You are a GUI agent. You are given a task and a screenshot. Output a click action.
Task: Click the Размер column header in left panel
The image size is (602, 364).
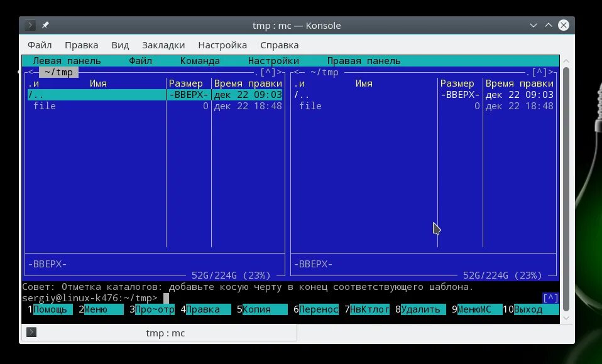click(187, 83)
